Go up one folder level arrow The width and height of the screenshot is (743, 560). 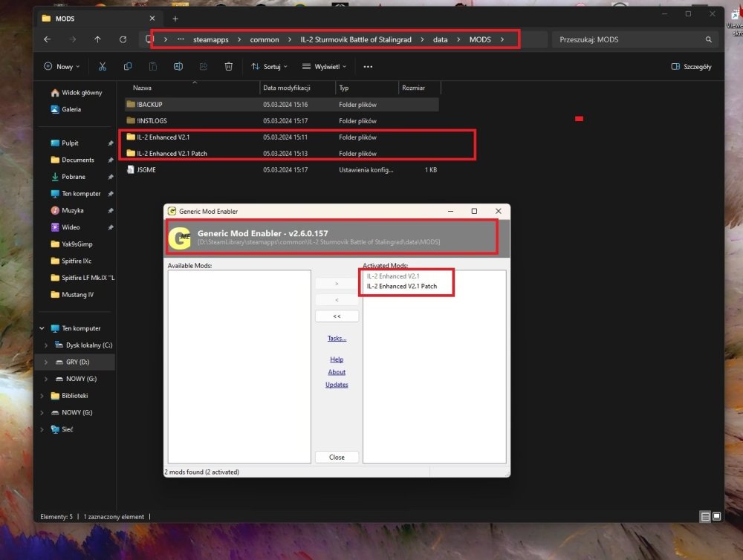tap(97, 39)
